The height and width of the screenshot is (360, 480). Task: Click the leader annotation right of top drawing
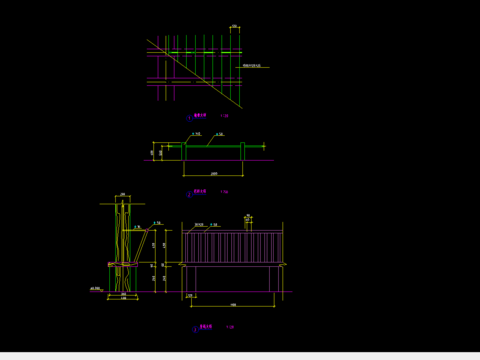252,66
